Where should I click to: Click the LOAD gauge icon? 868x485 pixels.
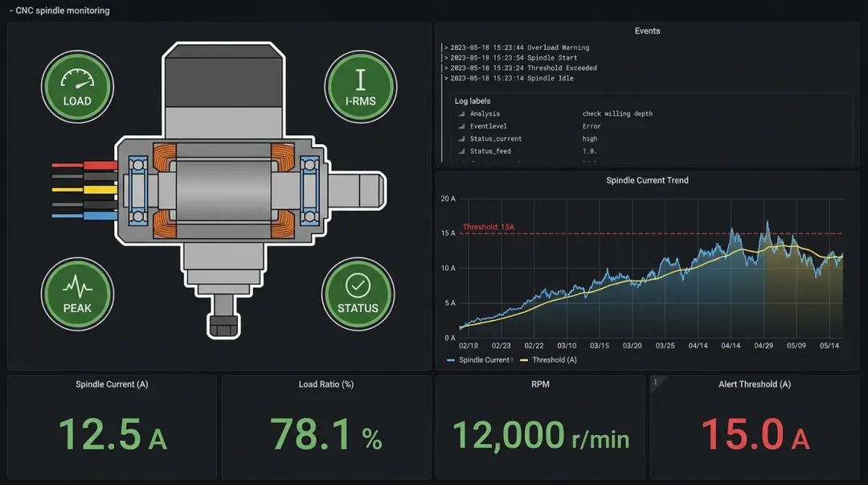click(x=77, y=87)
